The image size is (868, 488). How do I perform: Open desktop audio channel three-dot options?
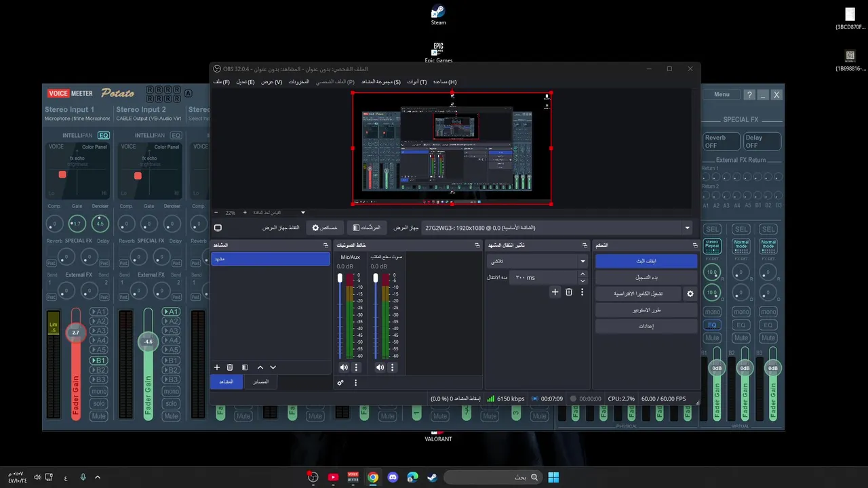pyautogui.click(x=393, y=367)
